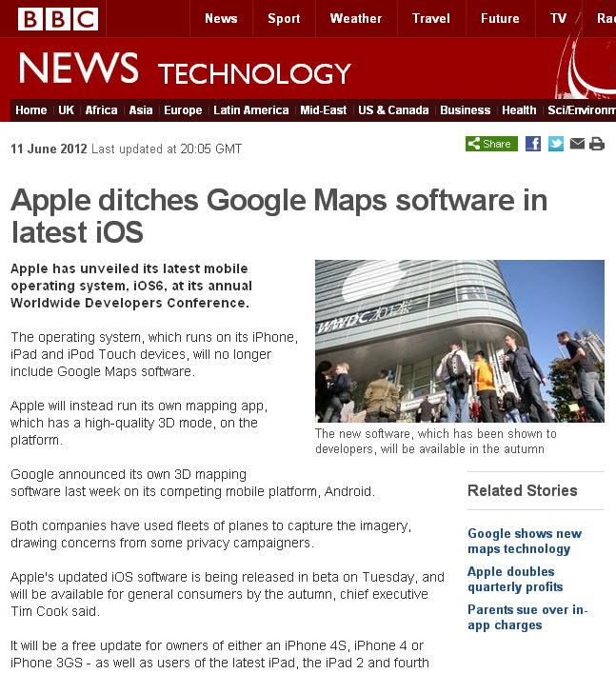This screenshot has width=616, height=674.
Task: Go to Europe section tab
Action: 183,110
